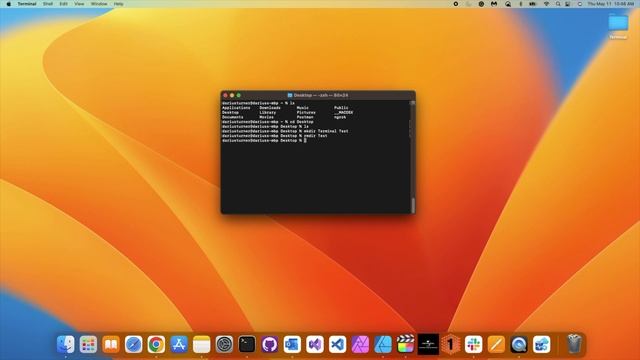640x360 pixels.
Task: Minimize Terminal window with yellow button
Action: [232, 95]
